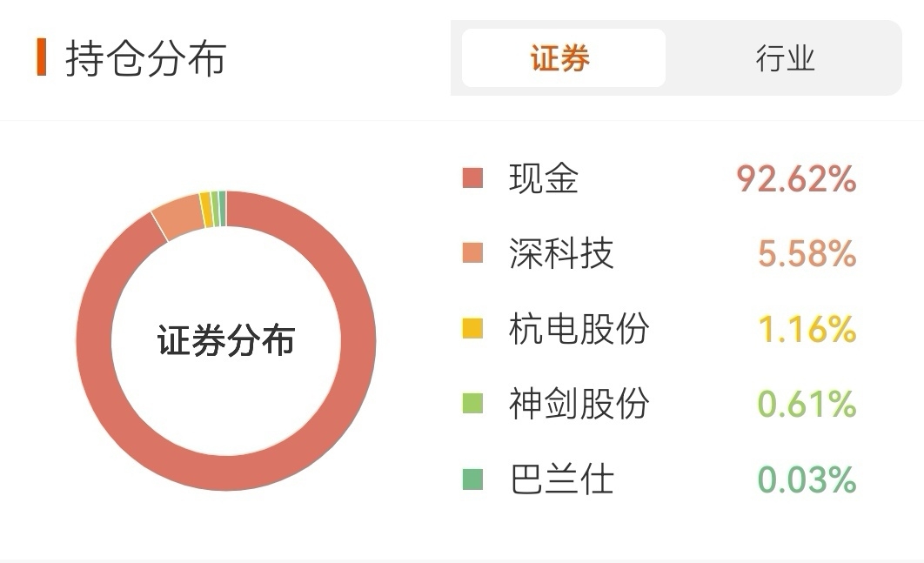Viewport: 924px width, 563px height.
Task: Click the 0.61% percentage value
Action: (807, 405)
